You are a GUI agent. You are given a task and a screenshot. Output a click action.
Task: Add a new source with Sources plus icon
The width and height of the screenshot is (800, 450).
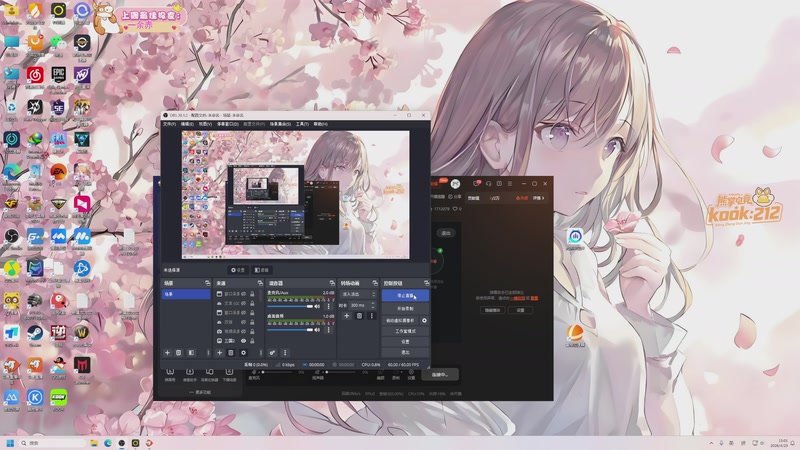click(x=219, y=353)
